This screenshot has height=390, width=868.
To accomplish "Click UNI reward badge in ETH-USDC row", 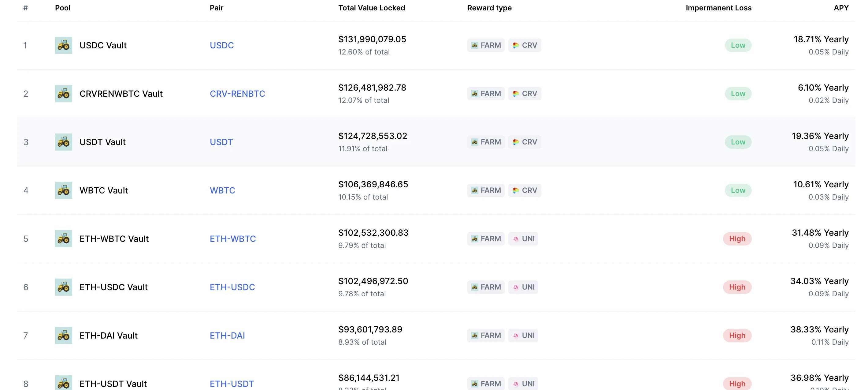I will (x=523, y=287).
